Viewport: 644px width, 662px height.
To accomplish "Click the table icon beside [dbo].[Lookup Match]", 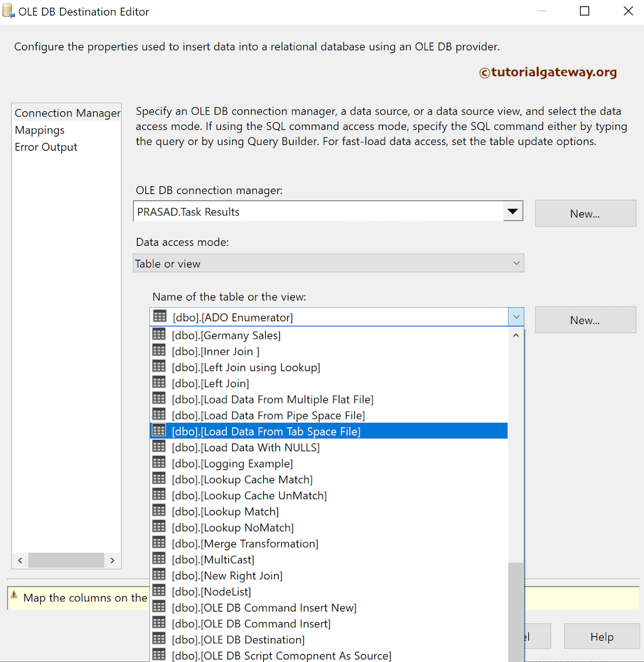I will click(159, 511).
